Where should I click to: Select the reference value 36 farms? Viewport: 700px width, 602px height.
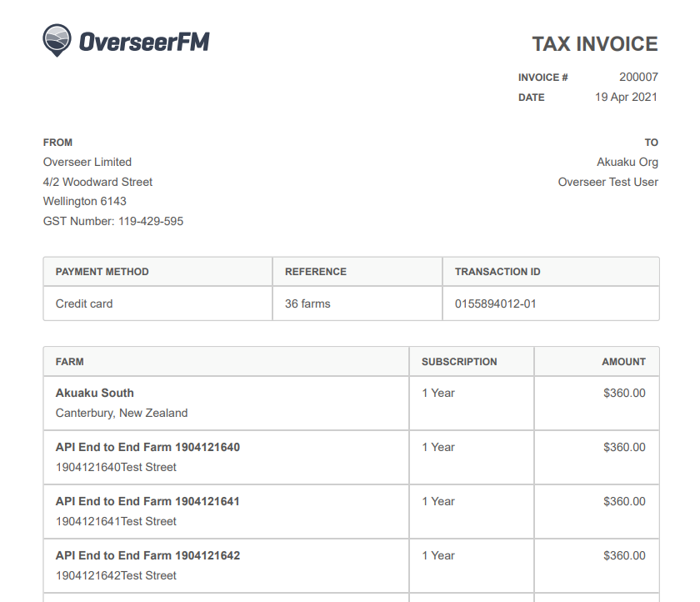pyautogui.click(x=307, y=304)
